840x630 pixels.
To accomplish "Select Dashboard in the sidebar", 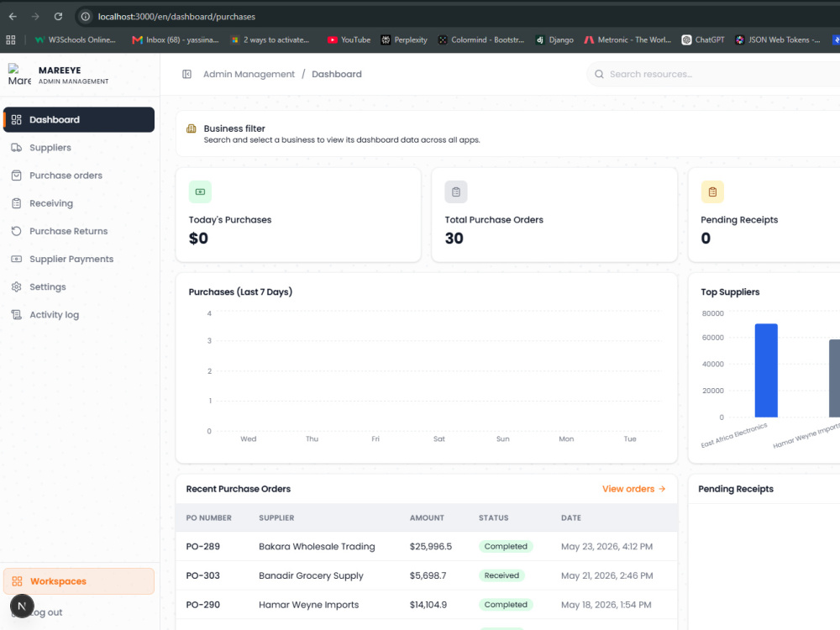I will [x=79, y=119].
